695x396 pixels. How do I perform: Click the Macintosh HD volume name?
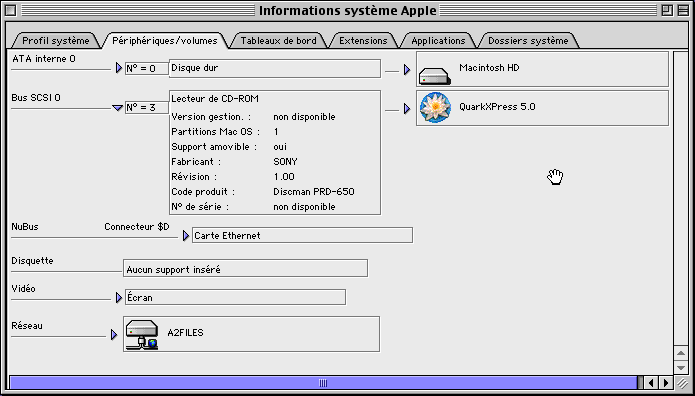pos(489,68)
